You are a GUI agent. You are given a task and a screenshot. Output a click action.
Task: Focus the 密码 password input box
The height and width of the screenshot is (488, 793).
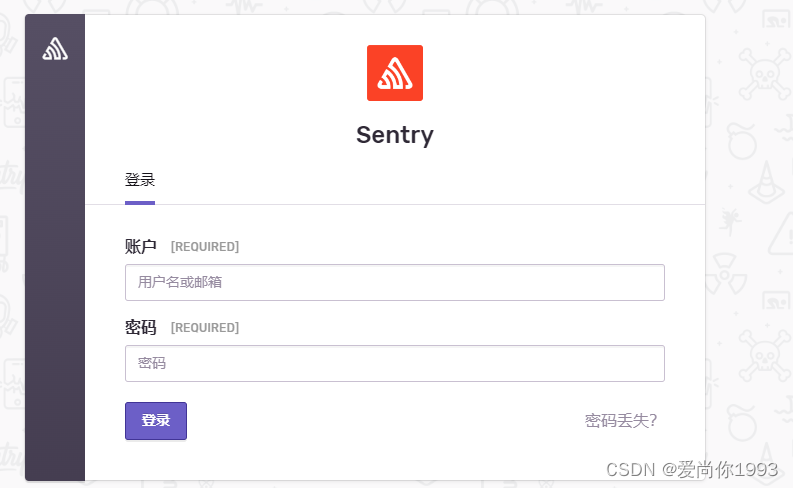[x=394, y=363]
